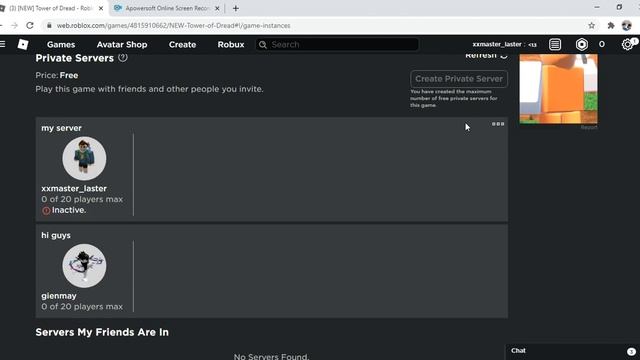Open the browser extensions puzzle icon
640x360 pixels.
(611, 25)
